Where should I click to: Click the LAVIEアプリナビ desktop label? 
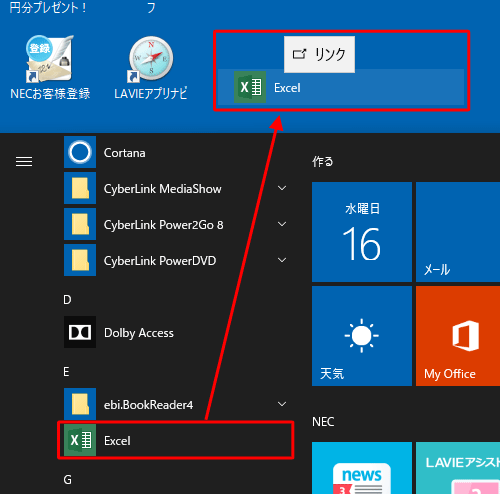[150, 94]
